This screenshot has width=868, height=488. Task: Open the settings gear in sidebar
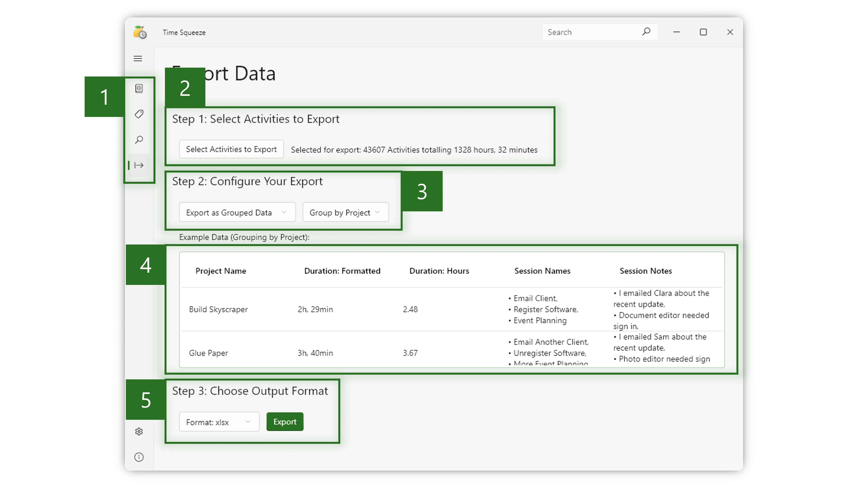point(139,431)
